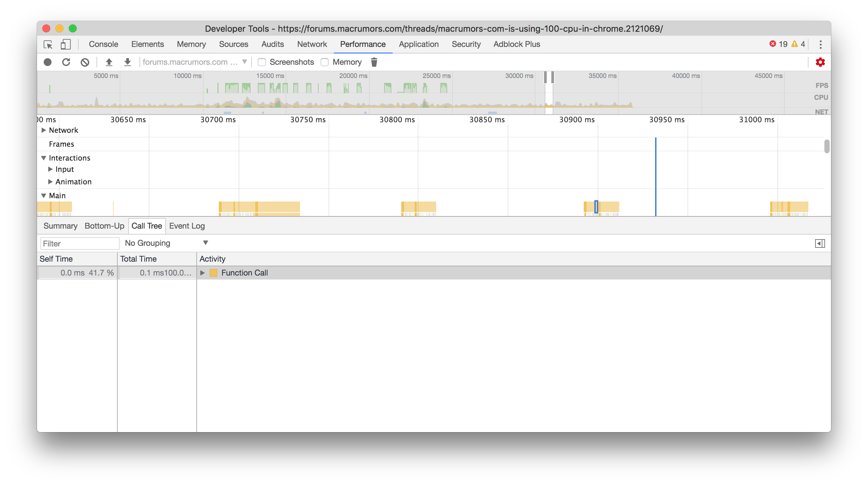Open the Sources tab
The image size is (868, 485).
pyautogui.click(x=233, y=44)
